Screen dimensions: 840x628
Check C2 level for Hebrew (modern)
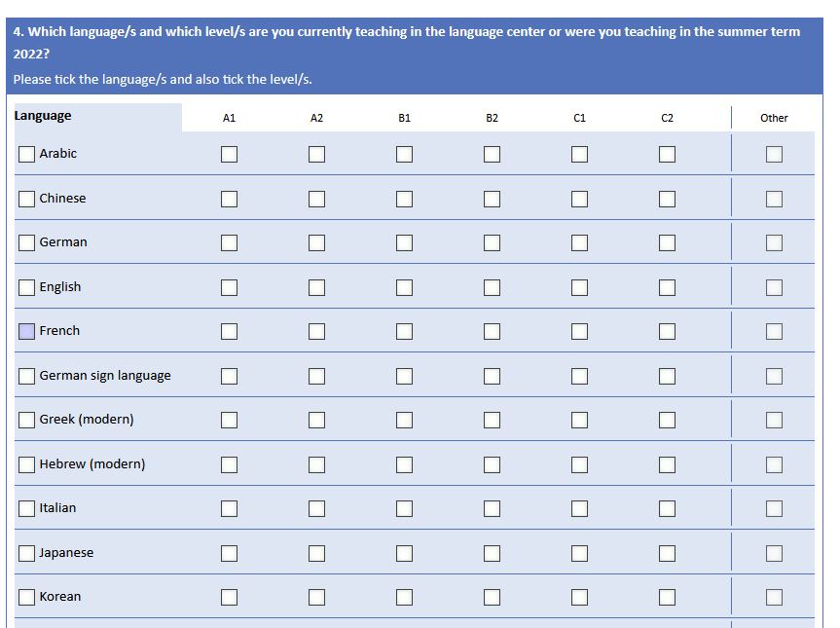[667, 464]
